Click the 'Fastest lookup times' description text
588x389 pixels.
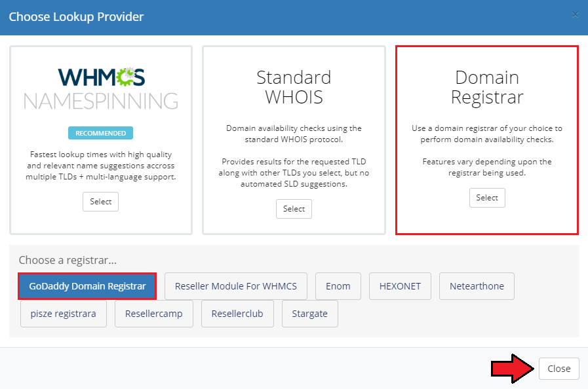point(100,166)
